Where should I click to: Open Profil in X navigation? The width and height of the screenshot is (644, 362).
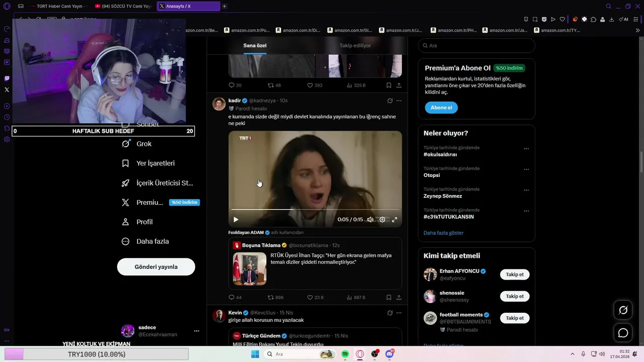(137, 222)
